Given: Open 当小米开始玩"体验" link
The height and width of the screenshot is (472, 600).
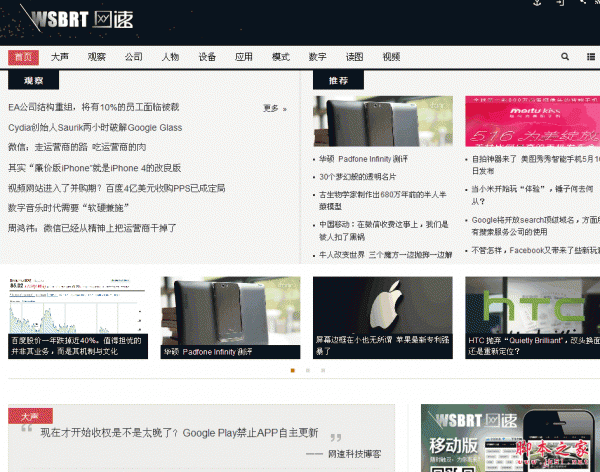Looking at the screenshot, I should 532,195.
